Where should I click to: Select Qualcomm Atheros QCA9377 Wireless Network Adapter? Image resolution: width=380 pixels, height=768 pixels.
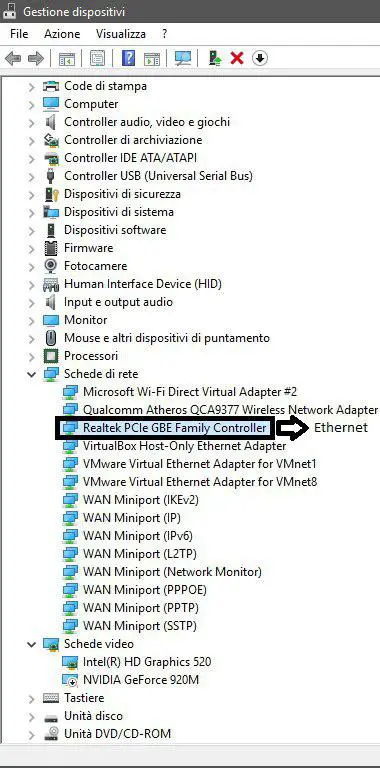coord(230,410)
